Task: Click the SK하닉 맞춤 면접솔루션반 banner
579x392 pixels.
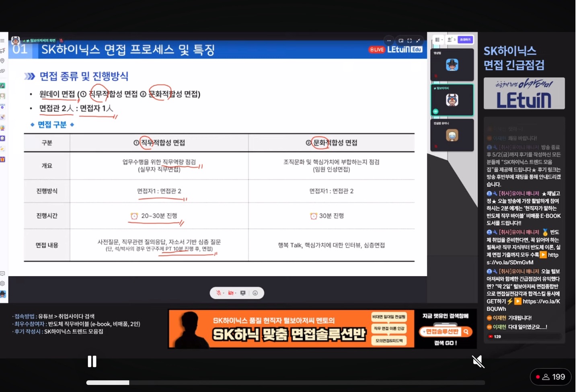Action: [291, 328]
